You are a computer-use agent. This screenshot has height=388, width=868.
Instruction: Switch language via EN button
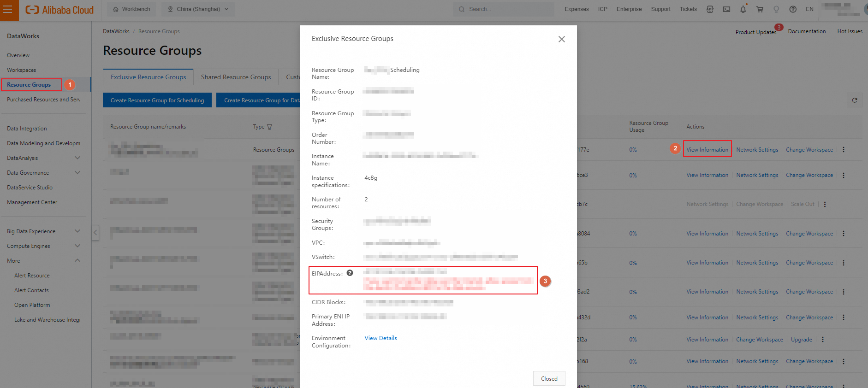(x=809, y=9)
